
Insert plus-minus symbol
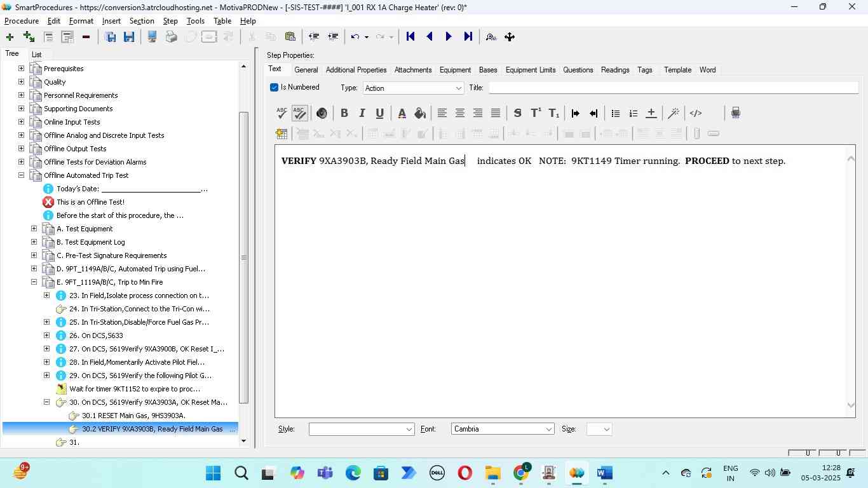pyautogui.click(x=651, y=113)
